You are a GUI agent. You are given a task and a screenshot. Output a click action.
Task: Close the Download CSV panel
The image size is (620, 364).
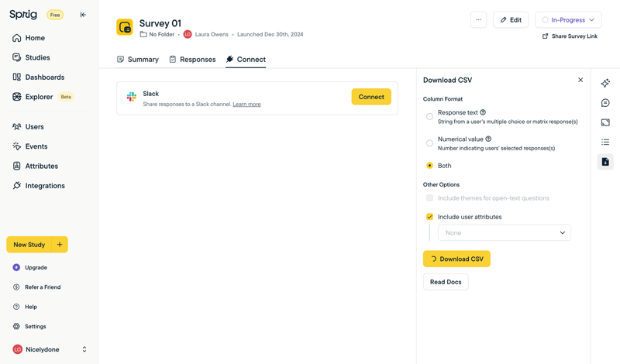pos(580,80)
